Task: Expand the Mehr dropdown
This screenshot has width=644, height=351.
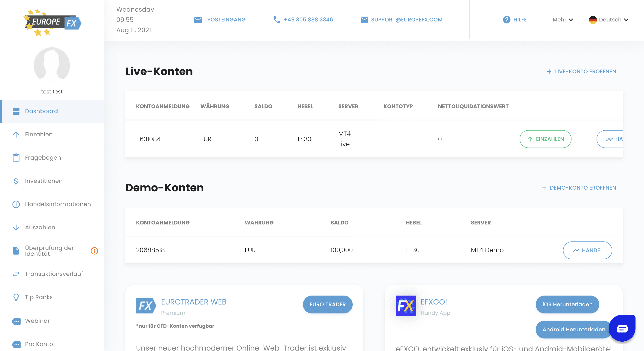Action: pos(563,19)
